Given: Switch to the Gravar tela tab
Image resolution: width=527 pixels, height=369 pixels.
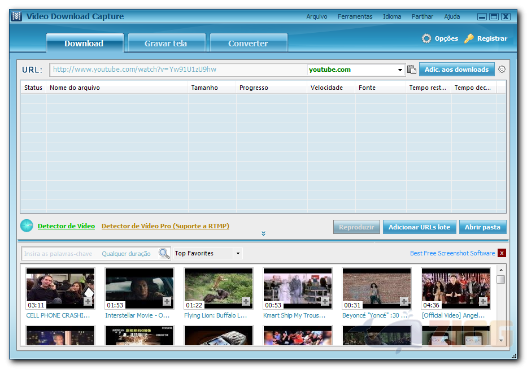Looking at the screenshot, I should (166, 43).
